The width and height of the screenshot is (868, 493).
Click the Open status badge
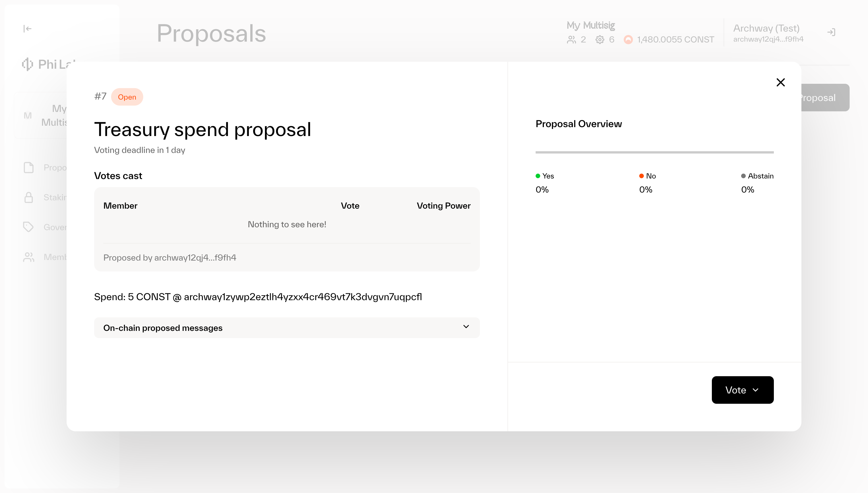(127, 97)
